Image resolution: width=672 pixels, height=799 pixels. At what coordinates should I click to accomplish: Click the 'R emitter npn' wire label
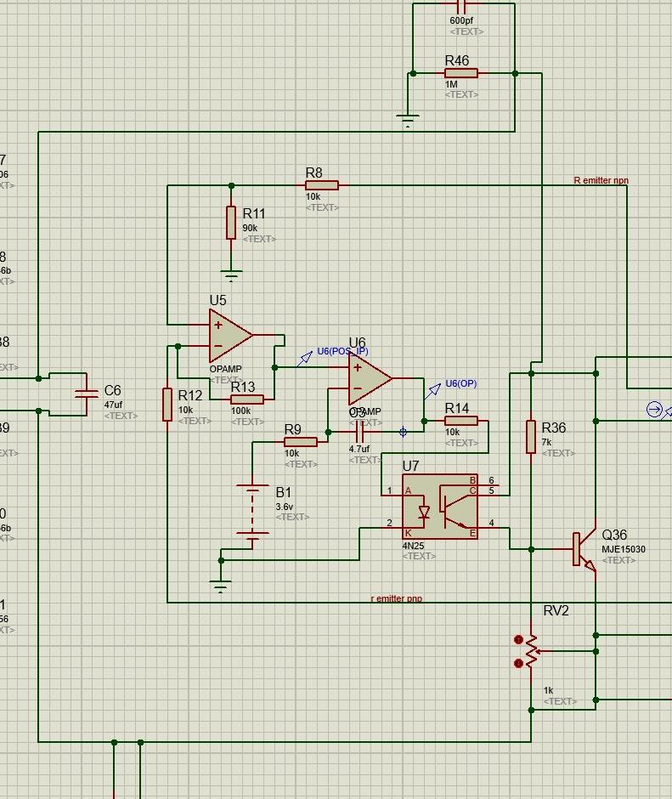[x=601, y=180]
